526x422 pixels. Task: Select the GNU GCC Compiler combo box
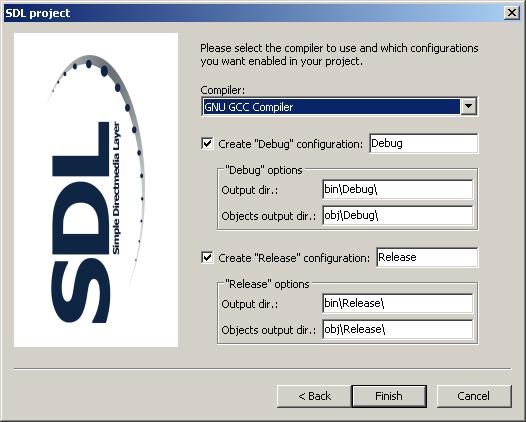[339, 107]
